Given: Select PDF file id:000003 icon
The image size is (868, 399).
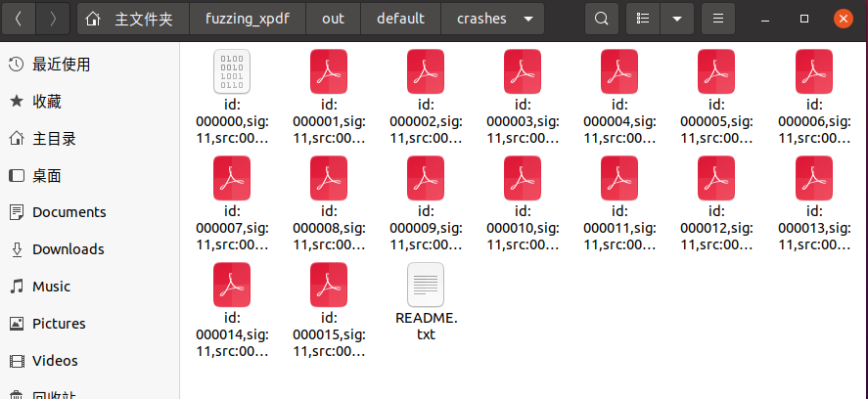Looking at the screenshot, I should pyautogui.click(x=523, y=71).
